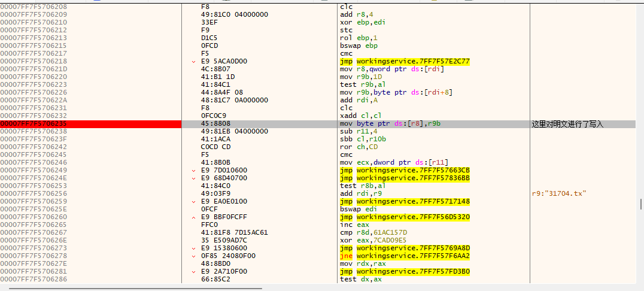Select the ror ch,CD instruction
644x291 pixels.
pos(359,147)
